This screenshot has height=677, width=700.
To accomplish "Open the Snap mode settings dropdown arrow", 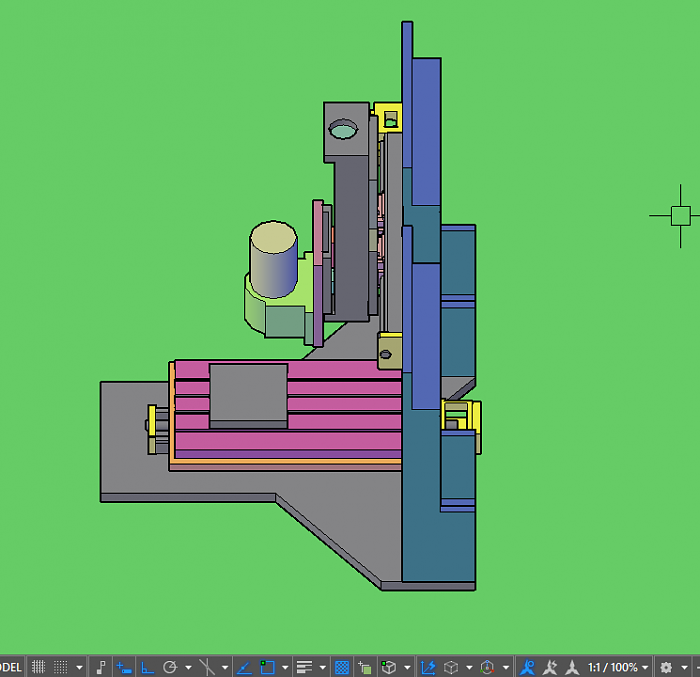I will 79,667.
